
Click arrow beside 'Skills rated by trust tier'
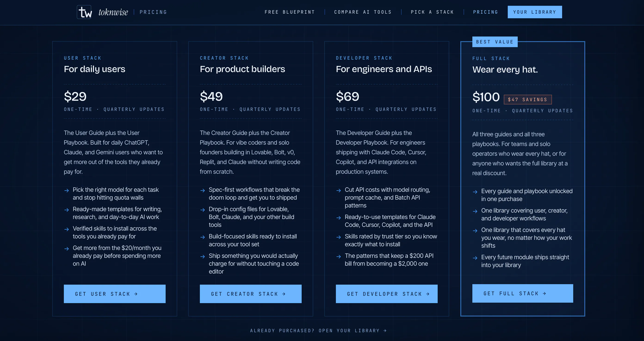click(338, 237)
